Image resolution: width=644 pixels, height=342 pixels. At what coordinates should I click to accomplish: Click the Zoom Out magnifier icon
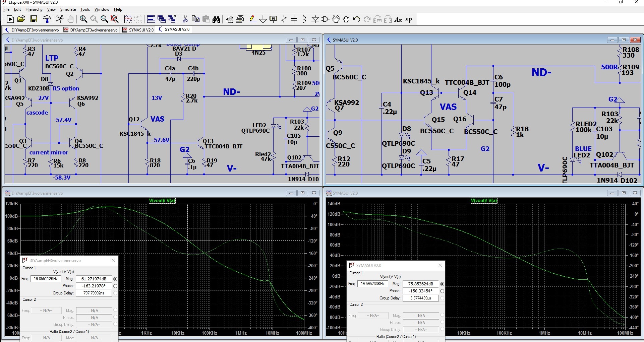point(104,19)
